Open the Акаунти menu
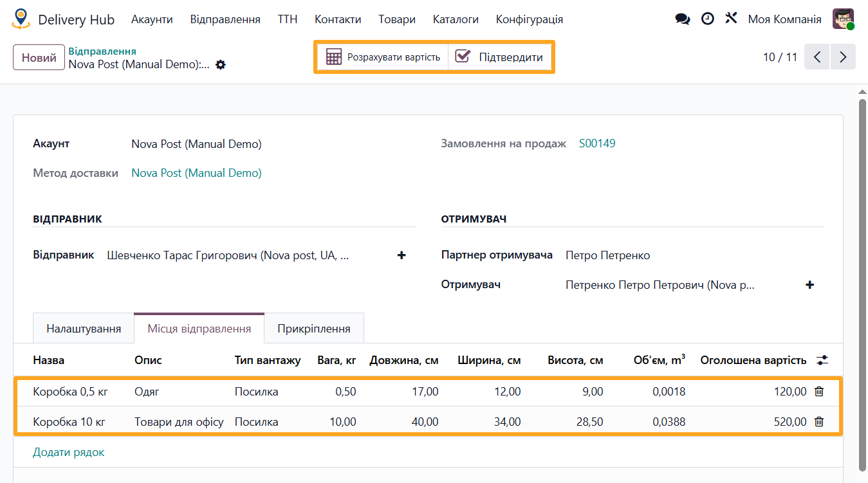 pyautogui.click(x=152, y=19)
